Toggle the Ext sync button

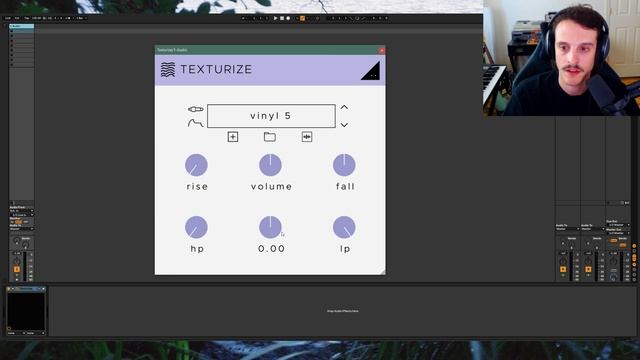coord(17,18)
